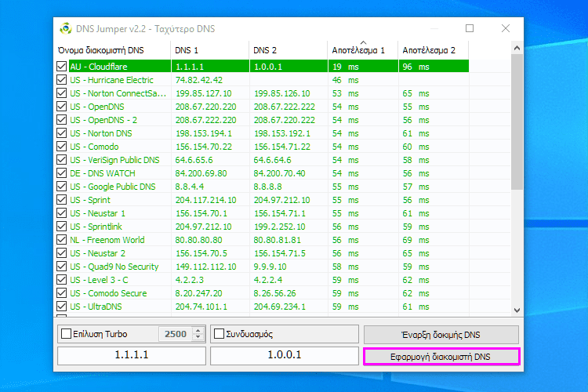Uncheck the NL - Freenom World checkbox

[x=61, y=240]
